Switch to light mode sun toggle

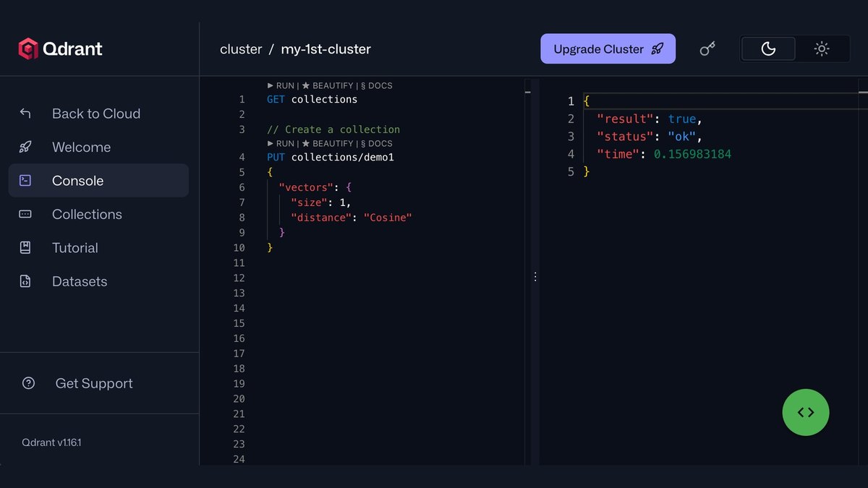click(822, 49)
